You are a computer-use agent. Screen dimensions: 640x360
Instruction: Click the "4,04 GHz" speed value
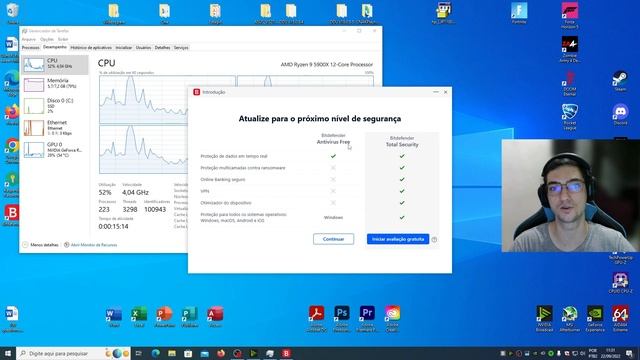[135, 192]
